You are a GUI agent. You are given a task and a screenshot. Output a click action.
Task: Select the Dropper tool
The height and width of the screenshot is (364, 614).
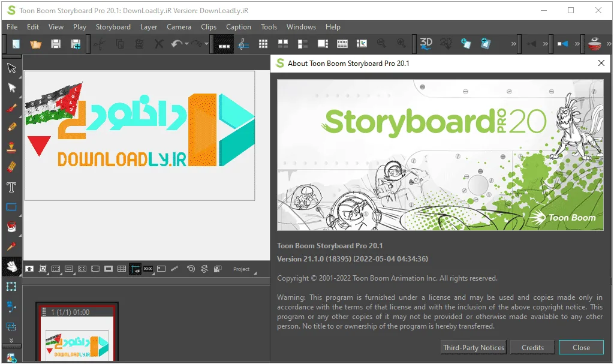(x=12, y=246)
